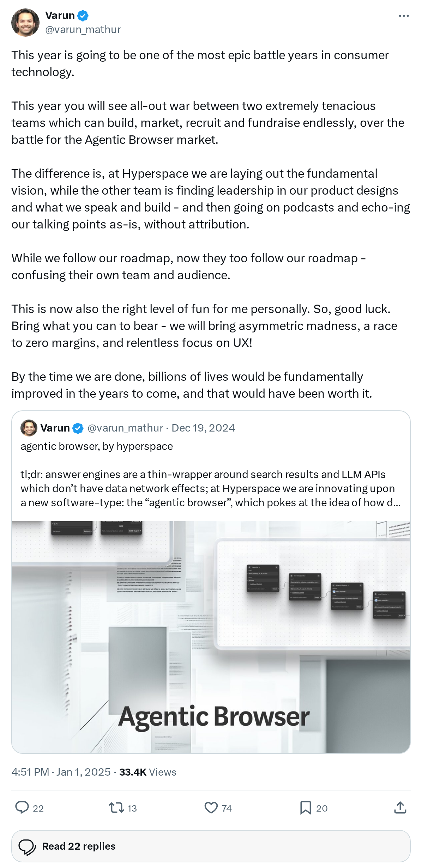This screenshot has width=422, height=868.
Task: Open Varun's large profile avatar
Action: click(25, 23)
